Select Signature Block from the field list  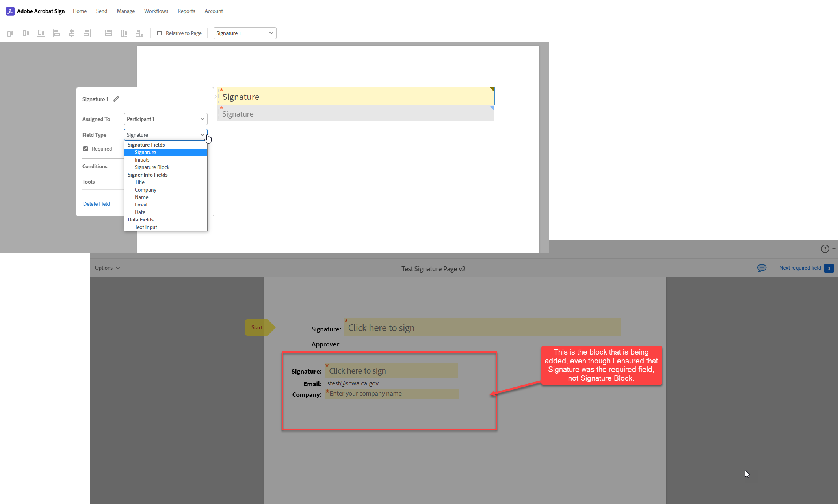tap(152, 167)
